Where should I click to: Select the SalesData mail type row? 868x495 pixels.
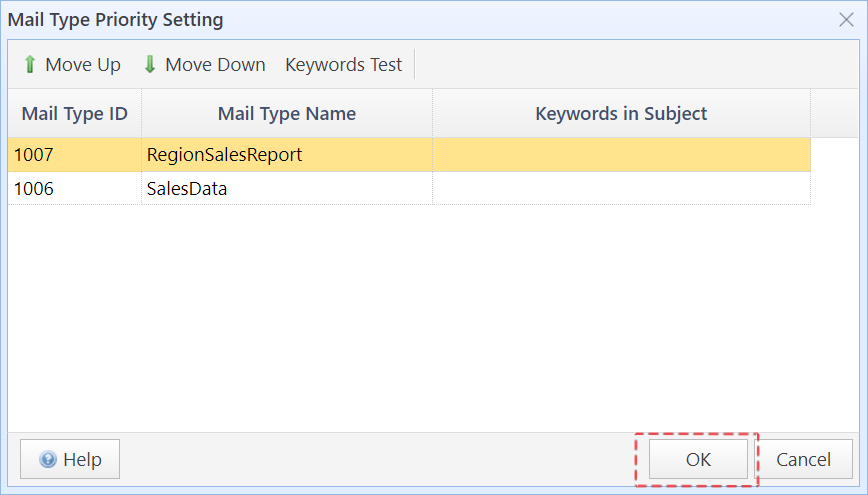click(187, 188)
